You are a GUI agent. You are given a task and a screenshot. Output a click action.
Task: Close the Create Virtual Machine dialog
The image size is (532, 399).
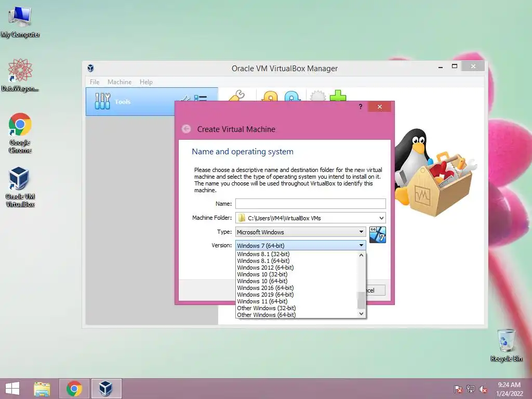379,107
